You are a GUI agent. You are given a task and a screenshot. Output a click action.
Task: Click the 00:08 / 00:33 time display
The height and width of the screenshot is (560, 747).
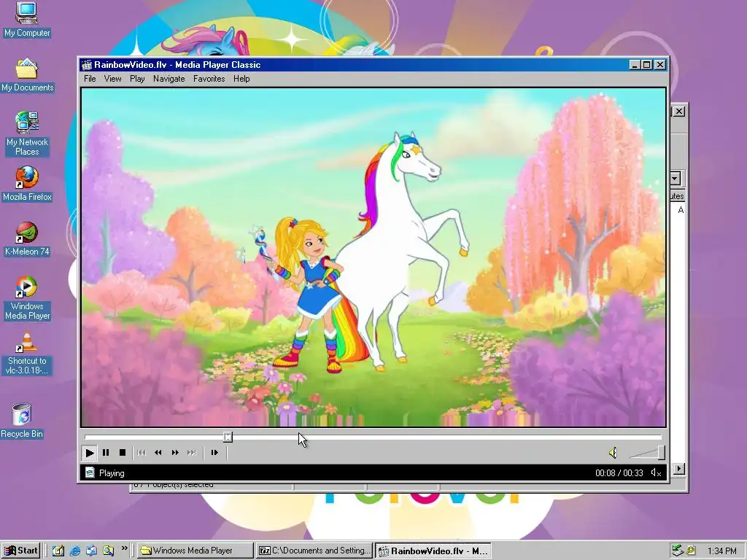coord(619,472)
